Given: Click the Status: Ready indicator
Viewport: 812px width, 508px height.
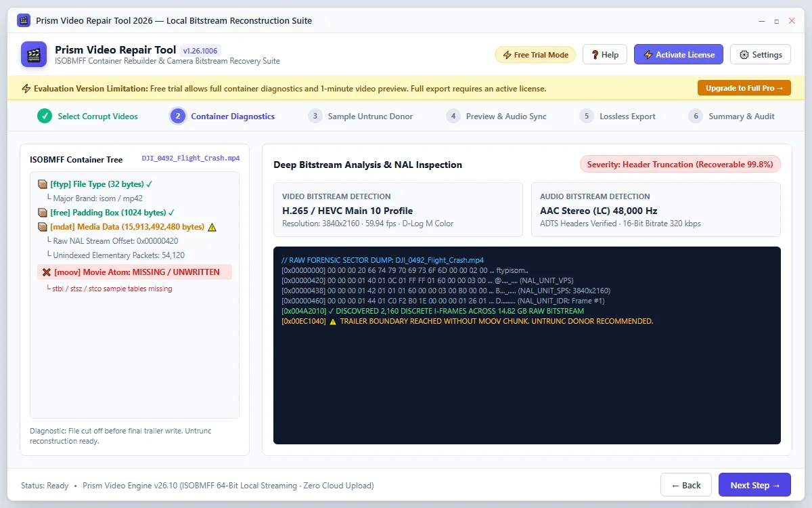Looking at the screenshot, I should pyautogui.click(x=45, y=486).
